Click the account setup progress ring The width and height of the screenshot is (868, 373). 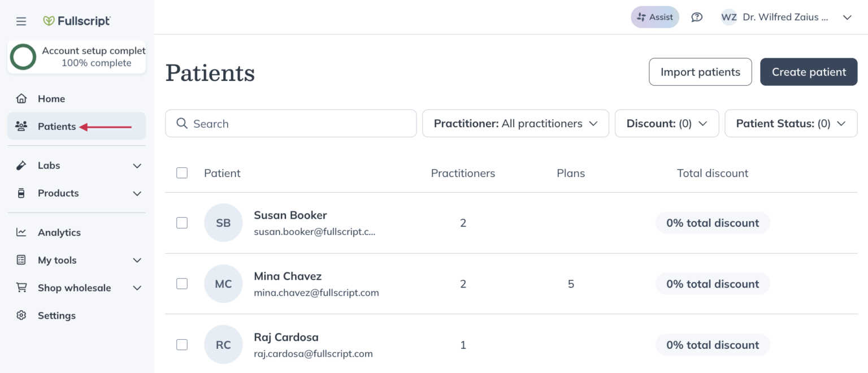[23, 57]
